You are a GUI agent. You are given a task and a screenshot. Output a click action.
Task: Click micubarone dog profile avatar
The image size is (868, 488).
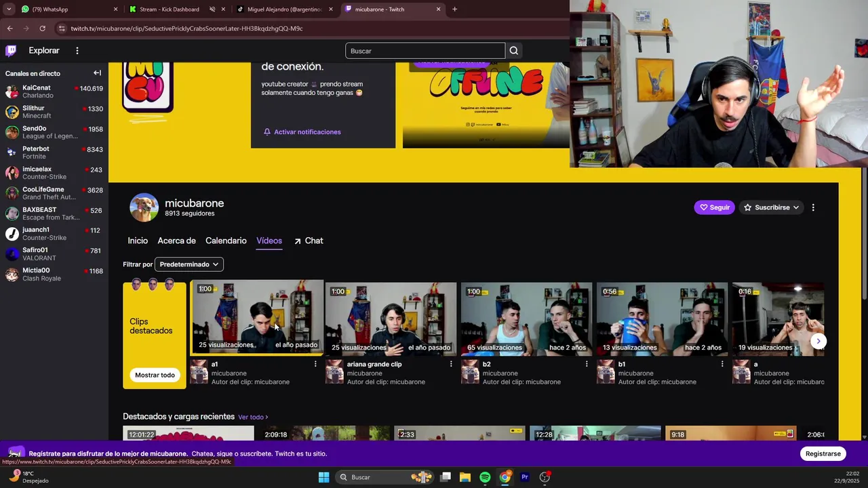tap(144, 207)
